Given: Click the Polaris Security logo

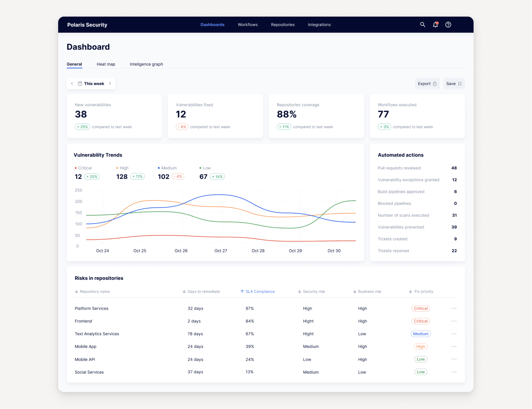Looking at the screenshot, I should (87, 25).
